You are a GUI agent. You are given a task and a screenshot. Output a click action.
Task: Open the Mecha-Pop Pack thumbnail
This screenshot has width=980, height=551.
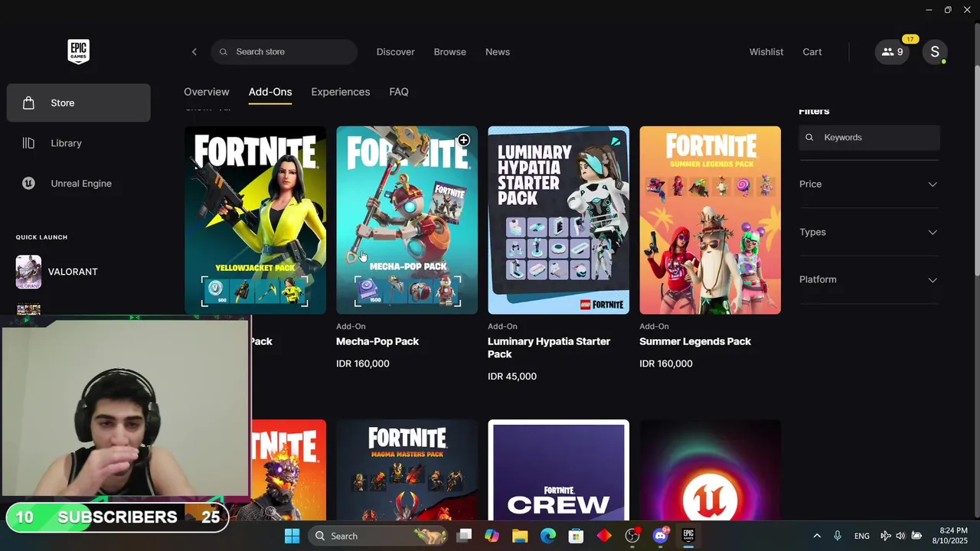(407, 220)
